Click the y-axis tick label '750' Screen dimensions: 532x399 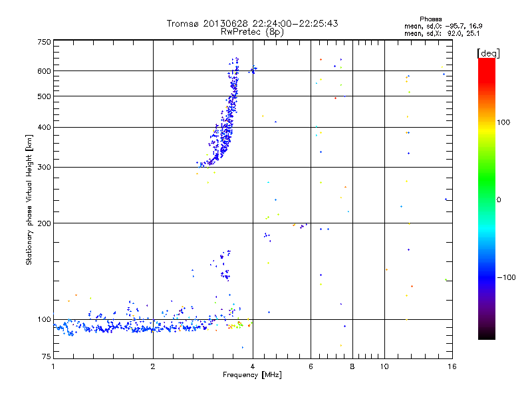pyautogui.click(x=45, y=42)
